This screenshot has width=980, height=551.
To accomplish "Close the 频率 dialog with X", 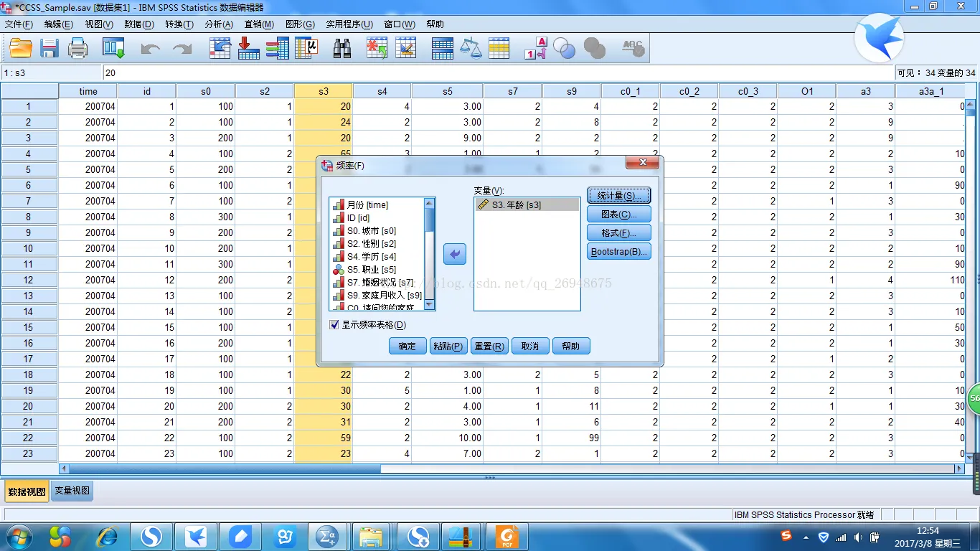I will [642, 163].
